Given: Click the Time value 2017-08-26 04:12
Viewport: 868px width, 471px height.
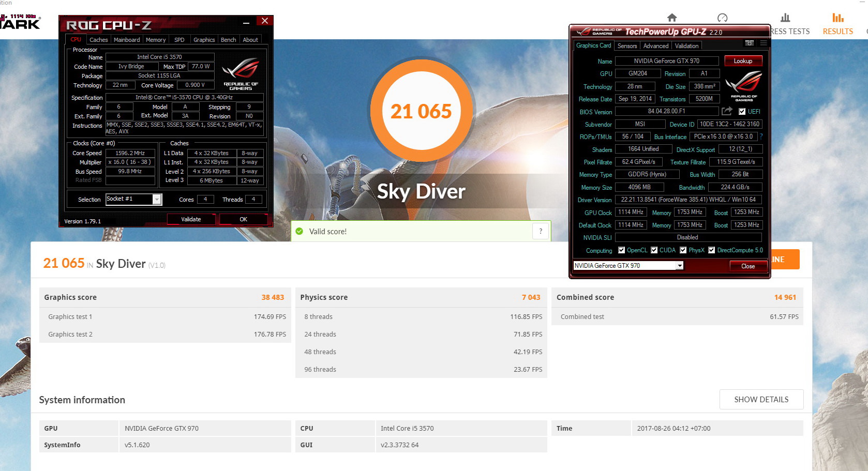Looking at the screenshot, I should point(674,428).
